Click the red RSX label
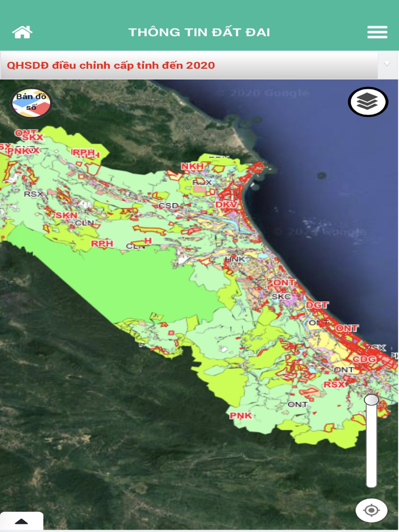 334,384
